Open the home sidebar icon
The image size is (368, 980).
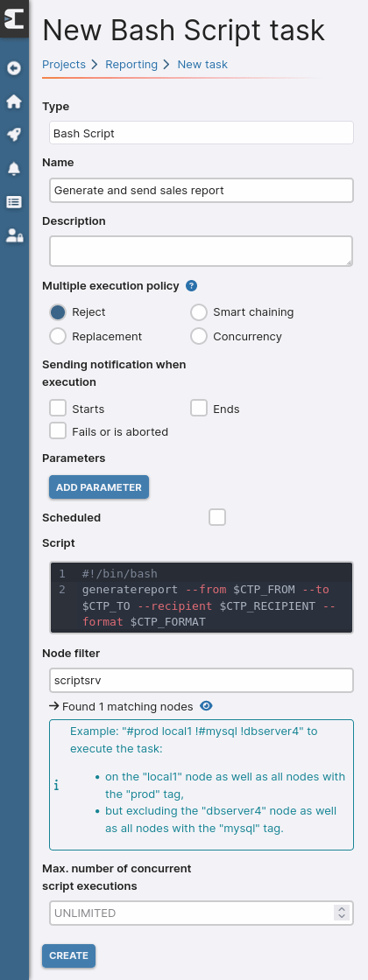(x=14, y=101)
